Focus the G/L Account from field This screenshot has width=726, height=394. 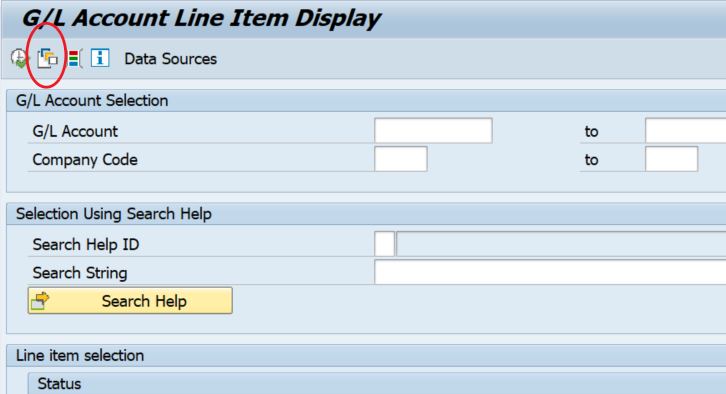(433, 131)
